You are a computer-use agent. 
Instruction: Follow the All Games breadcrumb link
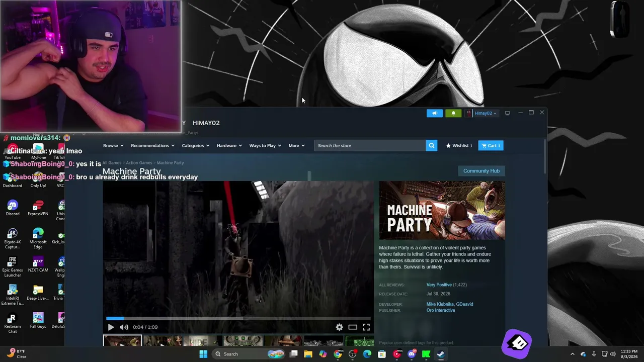pyautogui.click(x=112, y=163)
